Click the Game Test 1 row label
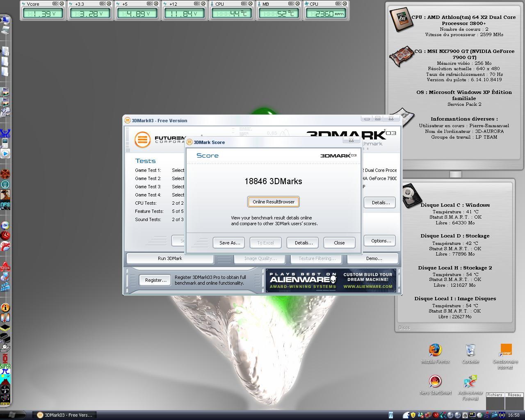The image size is (525, 420). (148, 170)
